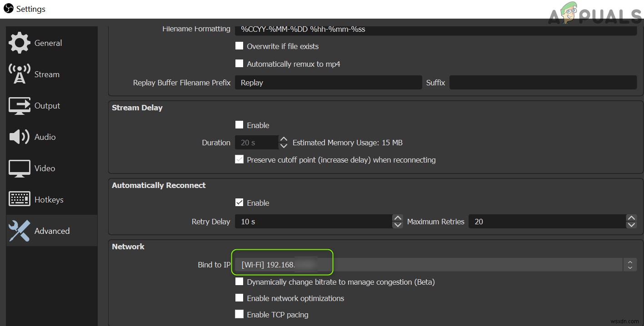This screenshot has height=326, width=644.
Task: Click the Stream antenna icon
Action: click(x=19, y=74)
